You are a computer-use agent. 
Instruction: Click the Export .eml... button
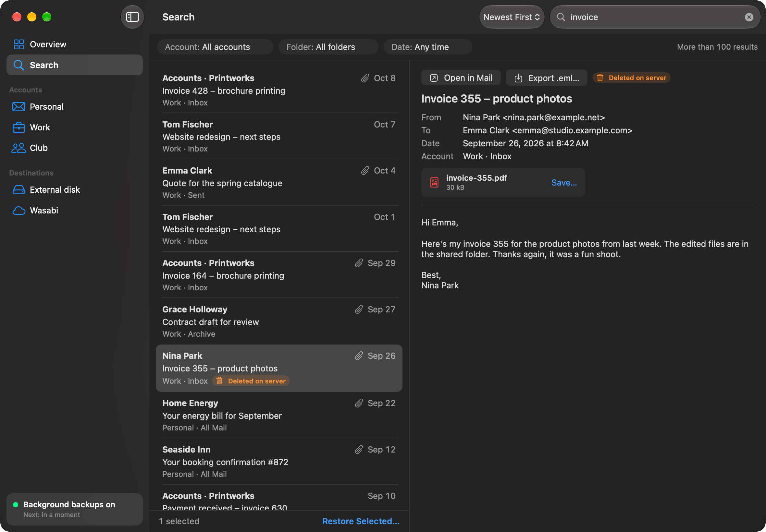[547, 78]
